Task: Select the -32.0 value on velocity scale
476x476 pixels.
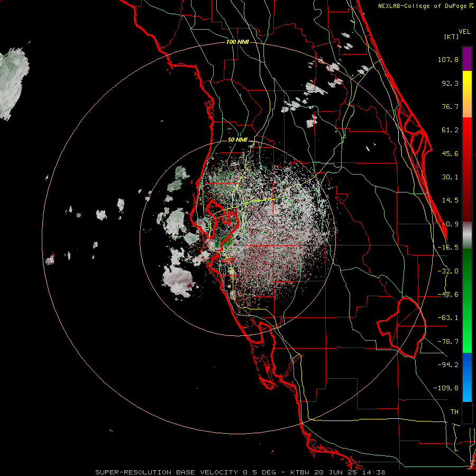Action: tap(448, 271)
